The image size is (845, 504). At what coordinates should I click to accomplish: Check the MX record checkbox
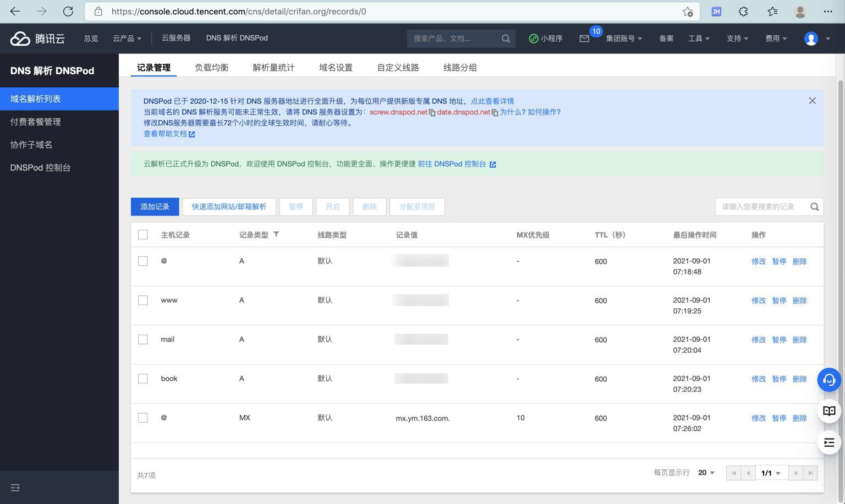click(143, 418)
